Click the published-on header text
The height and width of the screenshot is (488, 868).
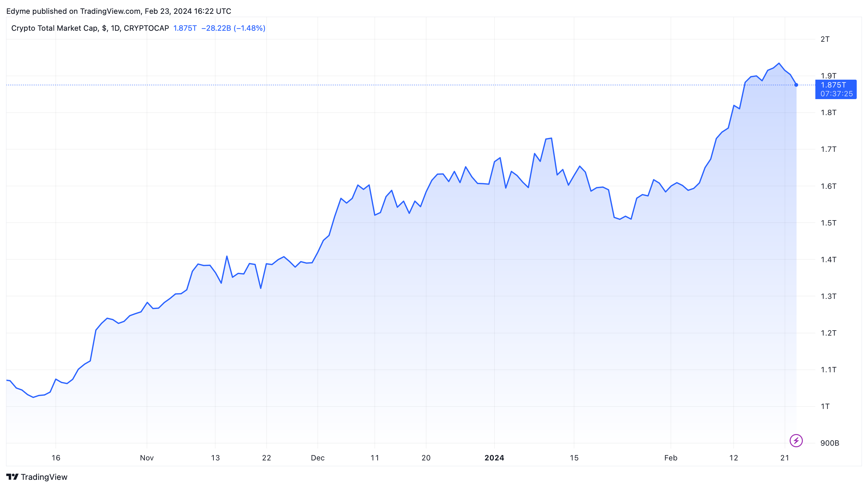click(x=119, y=11)
